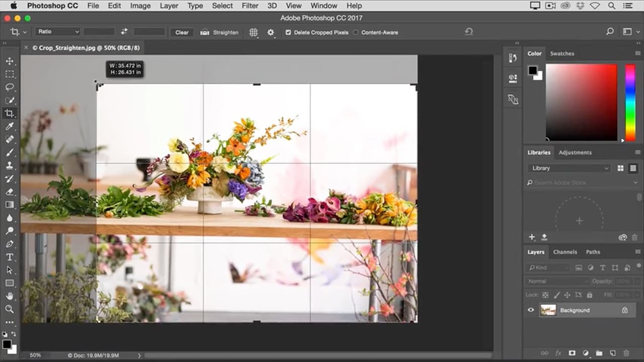Image resolution: width=644 pixels, height=362 pixels.
Task: Select the Clone Stamp tool
Action: 10,165
